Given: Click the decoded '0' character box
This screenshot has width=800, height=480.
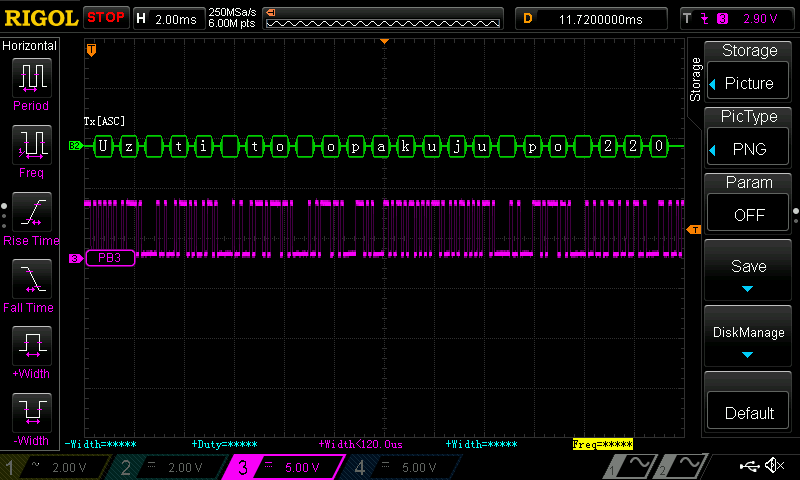Looking at the screenshot, I should point(659,146).
